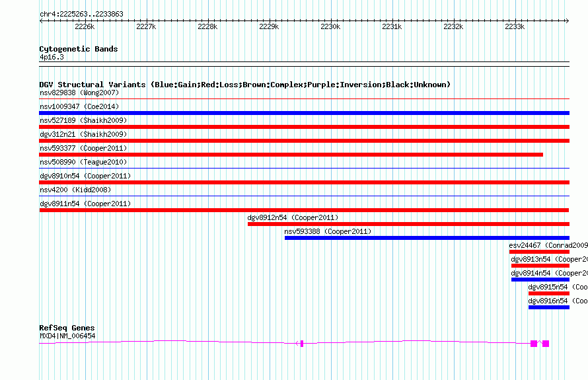Open the nsv4200 (Kidd2008) variant label
This screenshot has height=380, width=588.
73,190
